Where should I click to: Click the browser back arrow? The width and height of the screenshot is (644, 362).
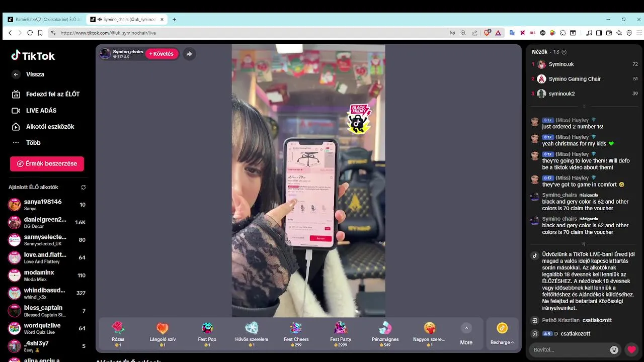pos(10,33)
